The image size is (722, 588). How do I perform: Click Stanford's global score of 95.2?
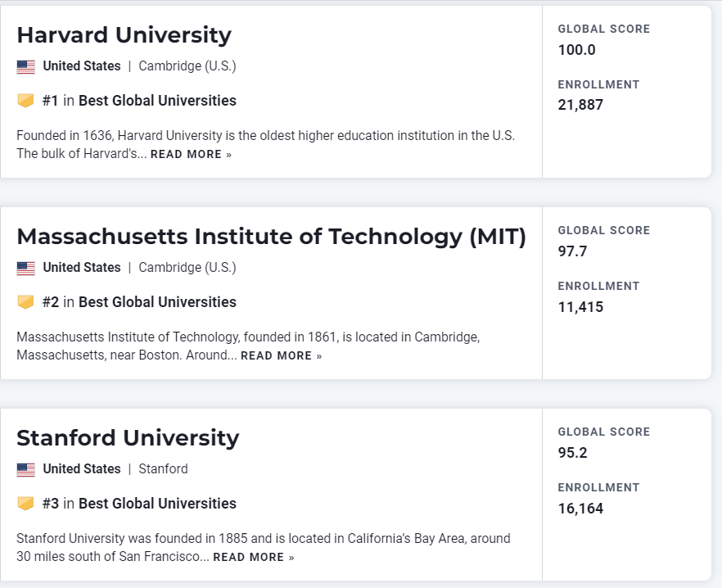click(572, 453)
